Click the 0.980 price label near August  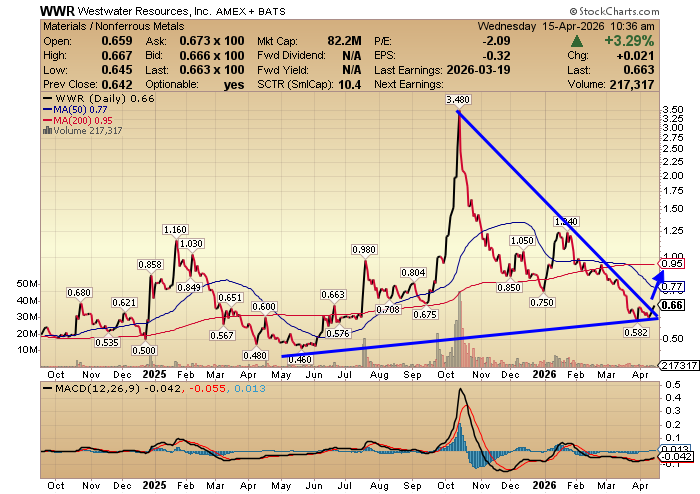[364, 250]
